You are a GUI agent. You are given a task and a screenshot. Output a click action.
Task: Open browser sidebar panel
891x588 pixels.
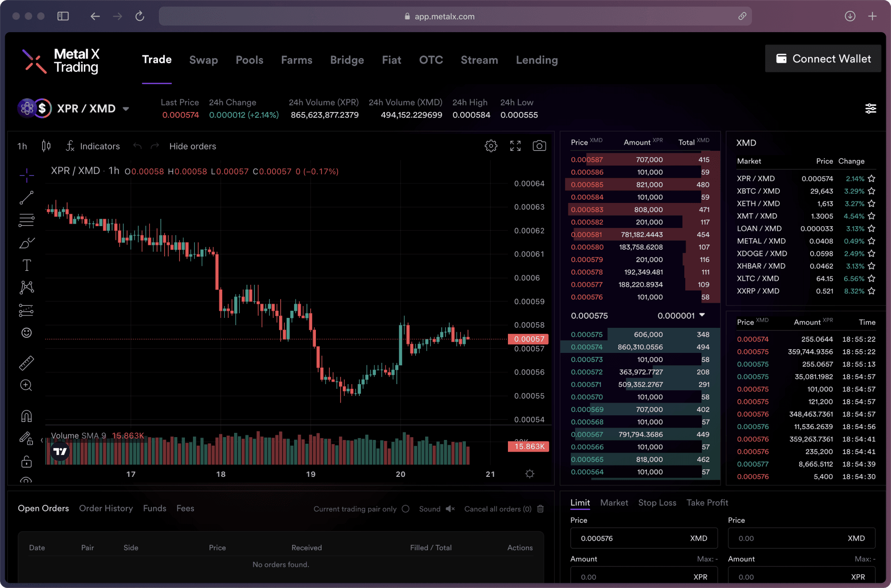coord(63,16)
